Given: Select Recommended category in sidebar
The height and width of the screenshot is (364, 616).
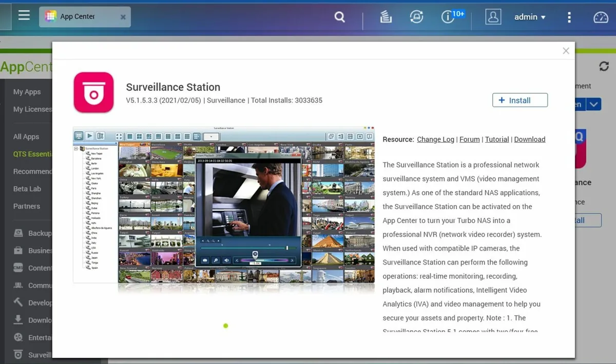Looking at the screenshot, I should (32, 172).
